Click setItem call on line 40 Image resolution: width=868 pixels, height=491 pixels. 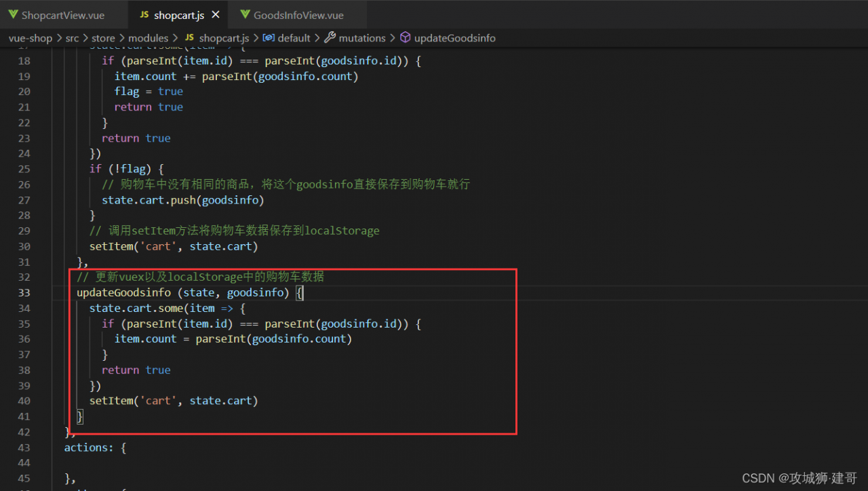pos(174,401)
